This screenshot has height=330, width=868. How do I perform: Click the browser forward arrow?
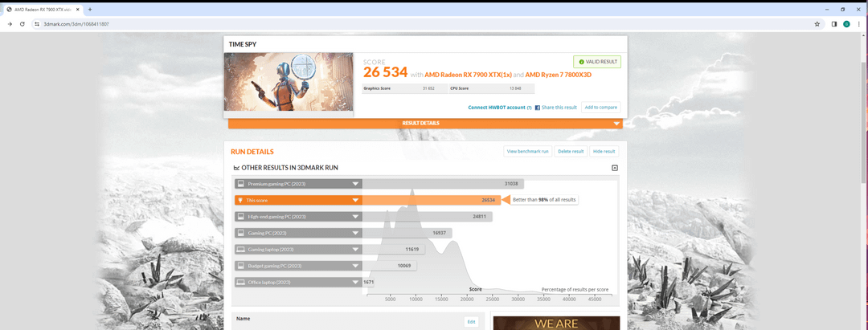tap(10, 24)
